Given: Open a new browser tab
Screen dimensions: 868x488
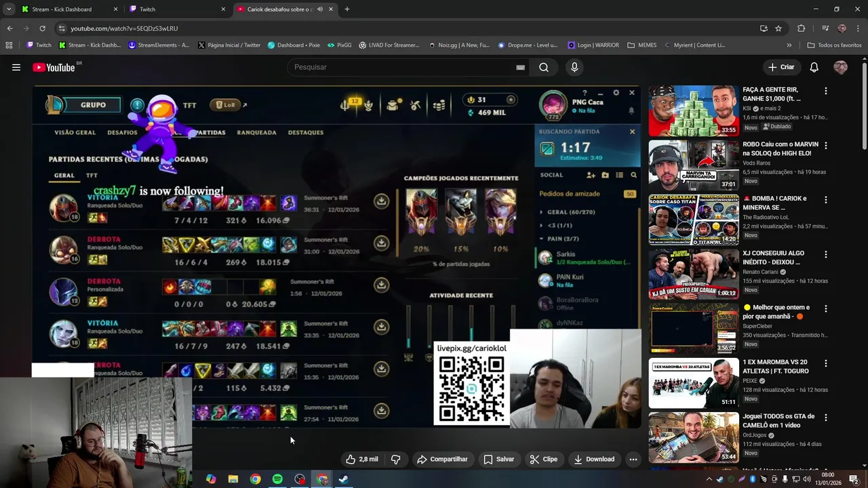Looking at the screenshot, I should click(347, 9).
